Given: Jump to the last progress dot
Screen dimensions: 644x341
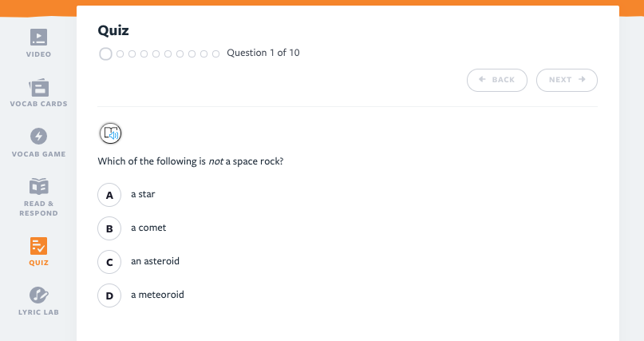Looking at the screenshot, I should coord(215,54).
